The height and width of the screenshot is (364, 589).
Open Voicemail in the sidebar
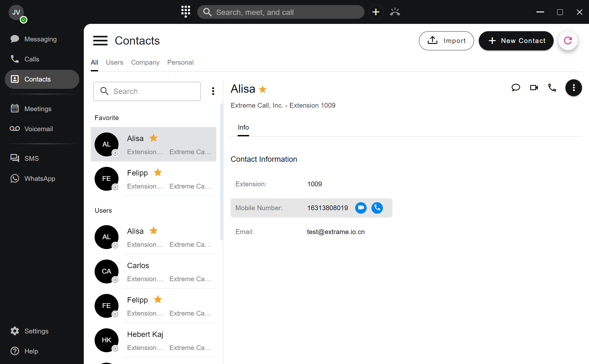39,129
